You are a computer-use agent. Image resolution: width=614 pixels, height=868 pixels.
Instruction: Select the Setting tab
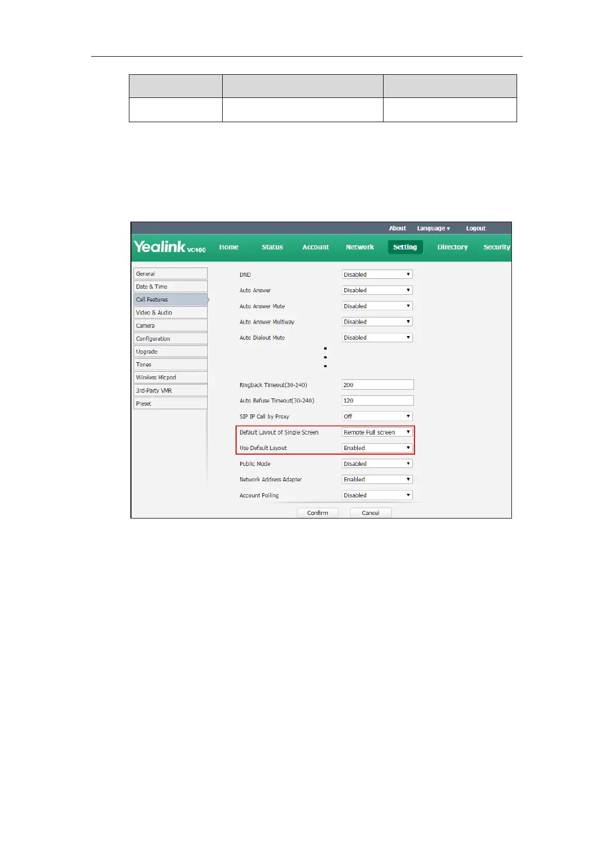(405, 247)
